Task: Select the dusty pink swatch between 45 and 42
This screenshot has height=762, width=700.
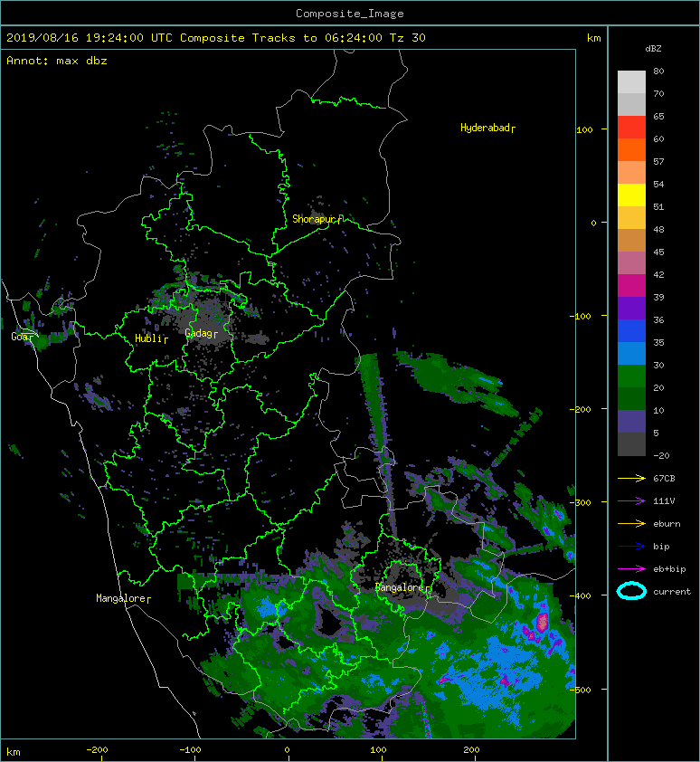Action: [x=631, y=263]
